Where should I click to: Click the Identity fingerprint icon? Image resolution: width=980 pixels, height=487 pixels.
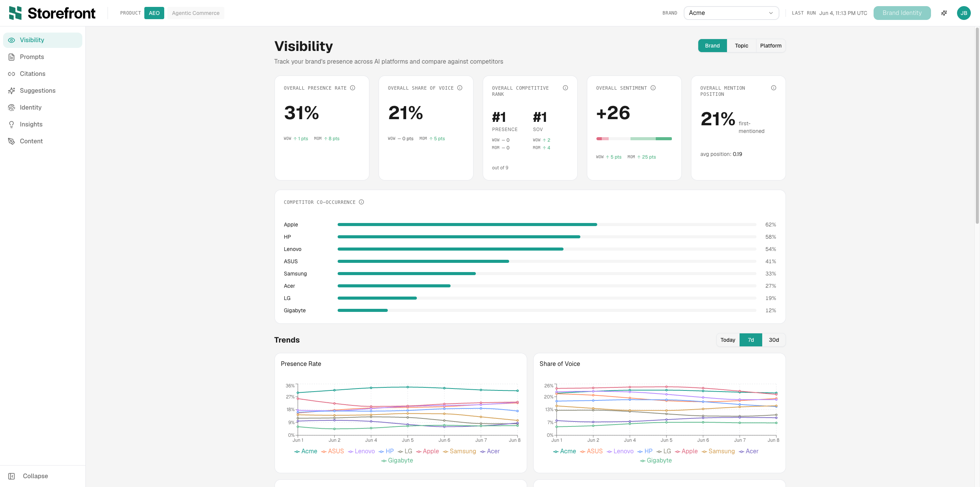coord(11,108)
